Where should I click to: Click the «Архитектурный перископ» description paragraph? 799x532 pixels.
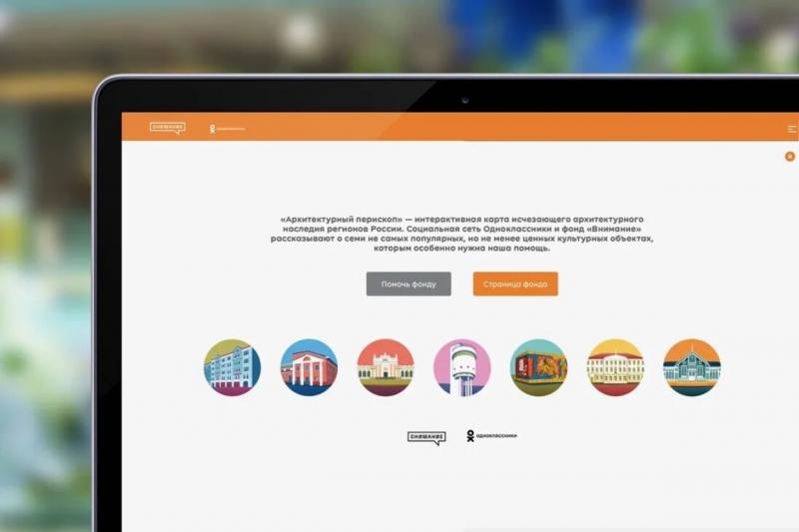[x=461, y=233]
